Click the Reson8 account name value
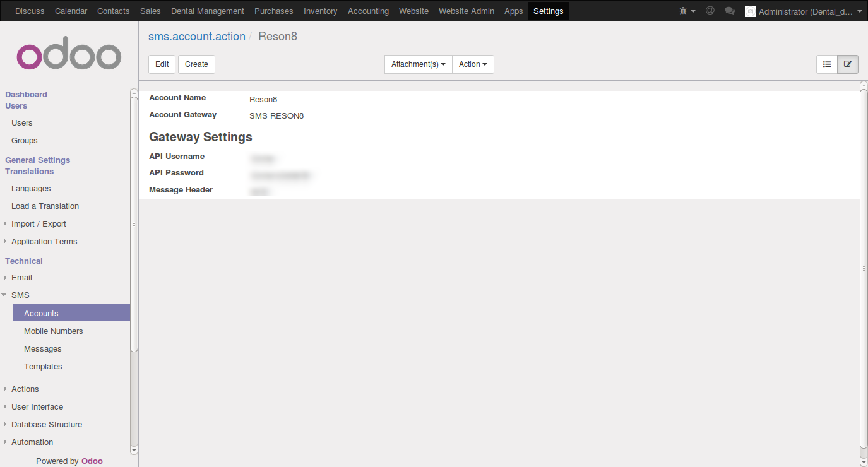Image resolution: width=868 pixels, height=467 pixels. click(x=263, y=99)
